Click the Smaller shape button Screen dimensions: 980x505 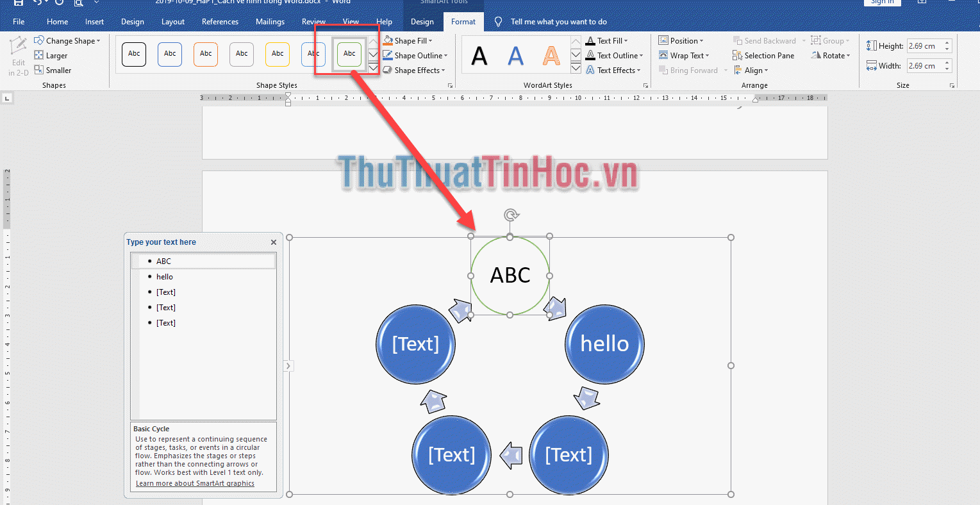(53, 70)
